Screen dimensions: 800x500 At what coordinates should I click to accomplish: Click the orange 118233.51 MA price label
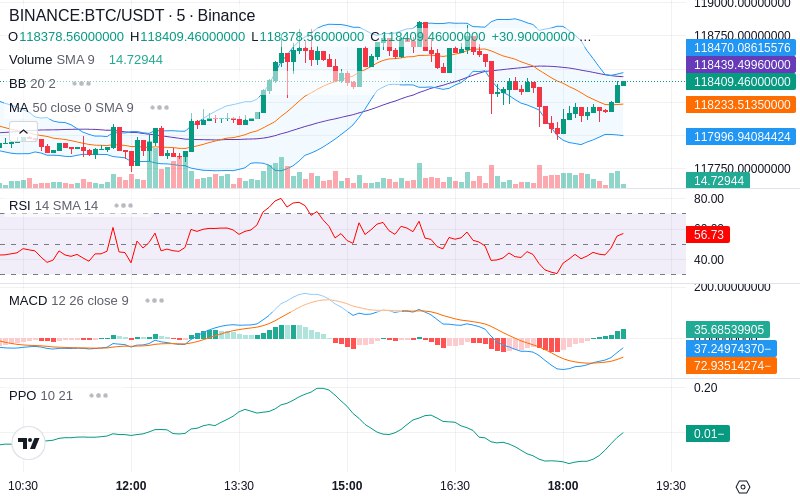pyautogui.click(x=741, y=105)
